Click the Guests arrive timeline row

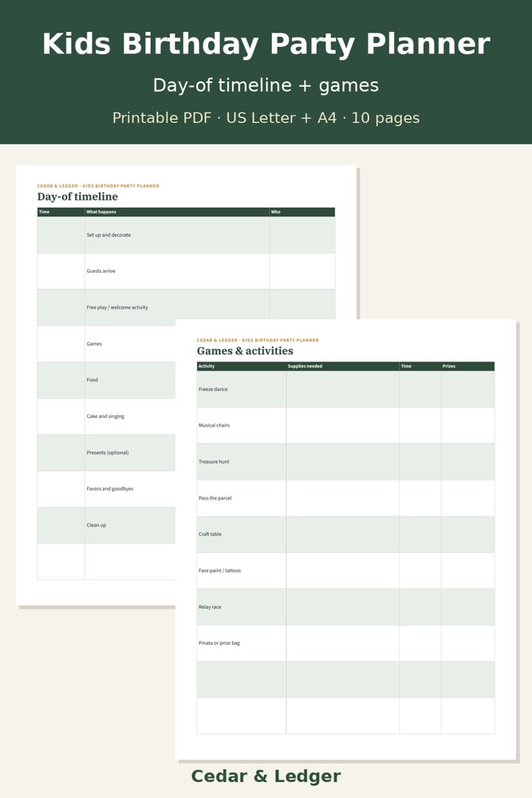coord(186,271)
